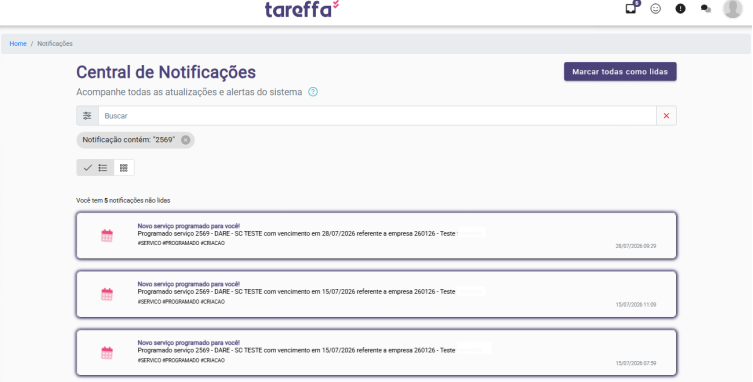Clear the search with the red X

click(x=666, y=116)
